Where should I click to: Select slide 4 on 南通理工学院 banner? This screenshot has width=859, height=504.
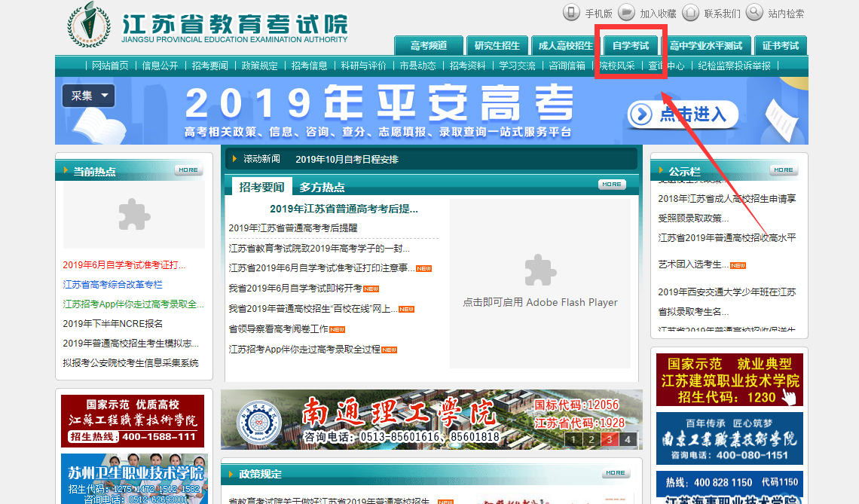(628, 440)
